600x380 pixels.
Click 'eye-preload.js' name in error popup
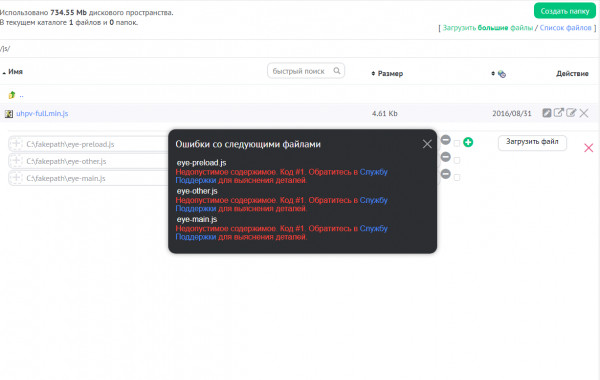[201, 163]
